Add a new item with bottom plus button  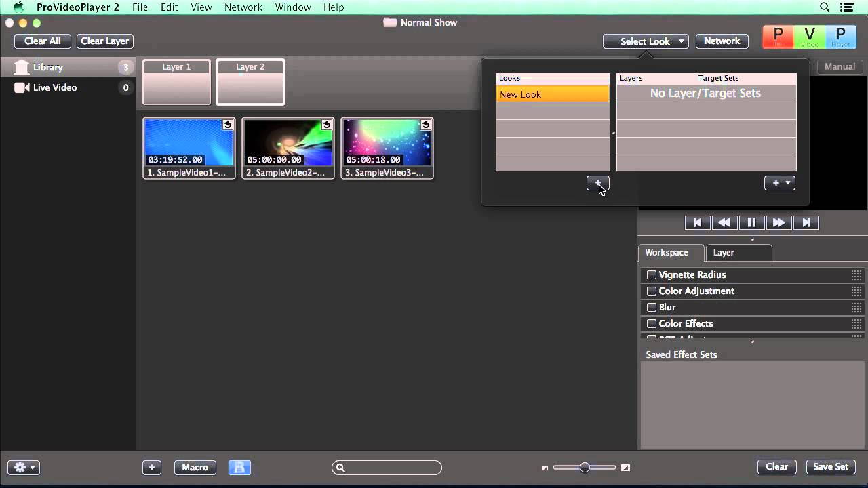click(x=152, y=467)
